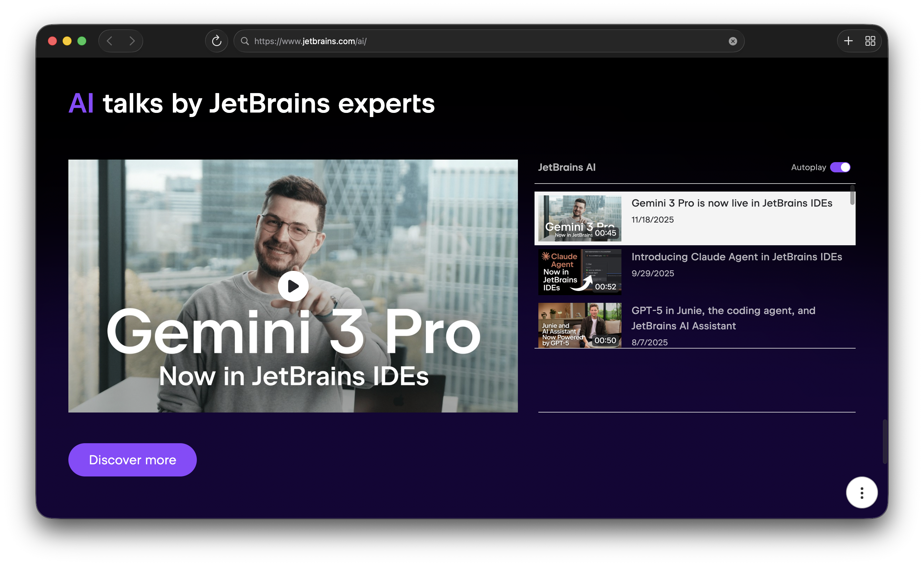Click the playlist scrollbar handle
This screenshot has height=566, width=924.
(852, 195)
